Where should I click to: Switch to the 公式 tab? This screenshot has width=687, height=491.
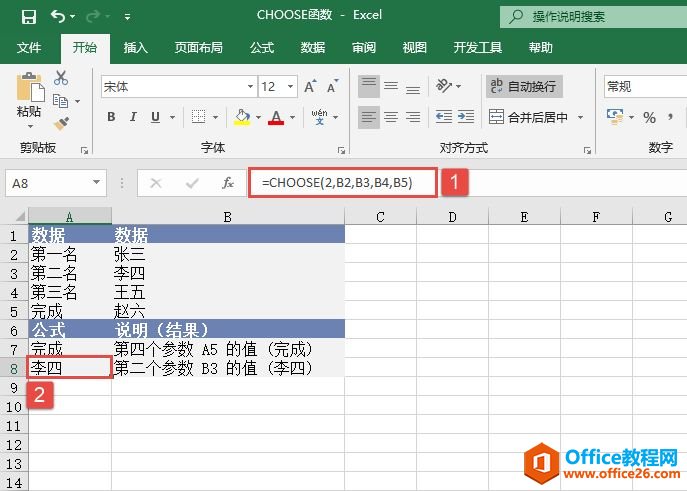click(262, 47)
